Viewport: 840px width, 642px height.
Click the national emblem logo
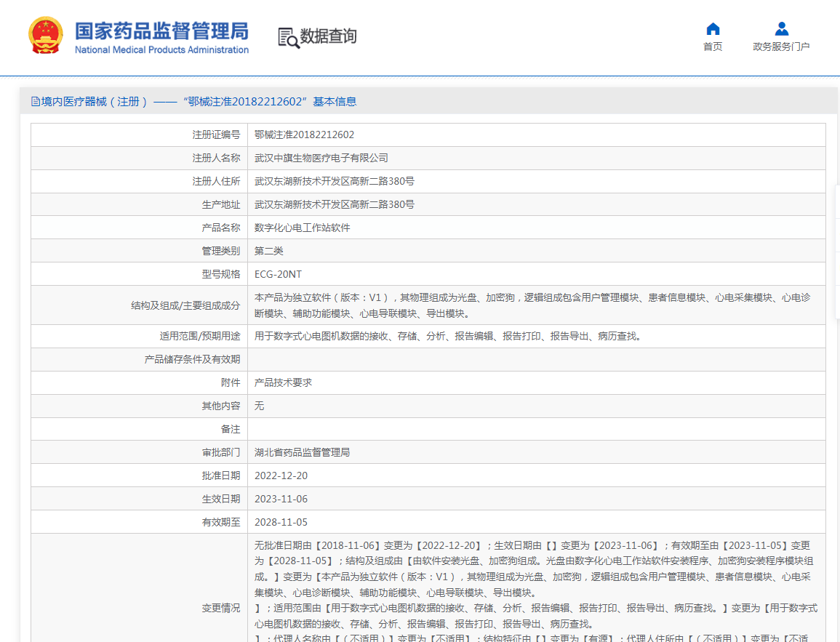pos(46,36)
